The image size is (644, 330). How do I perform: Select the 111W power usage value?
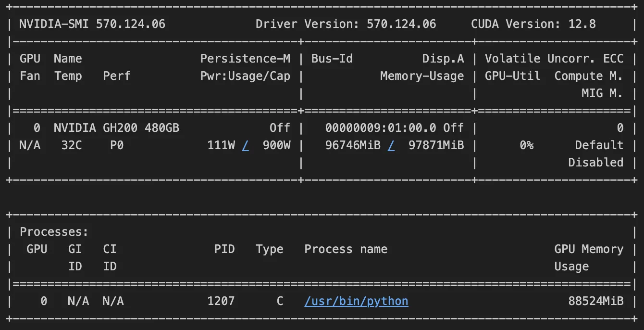(221, 145)
